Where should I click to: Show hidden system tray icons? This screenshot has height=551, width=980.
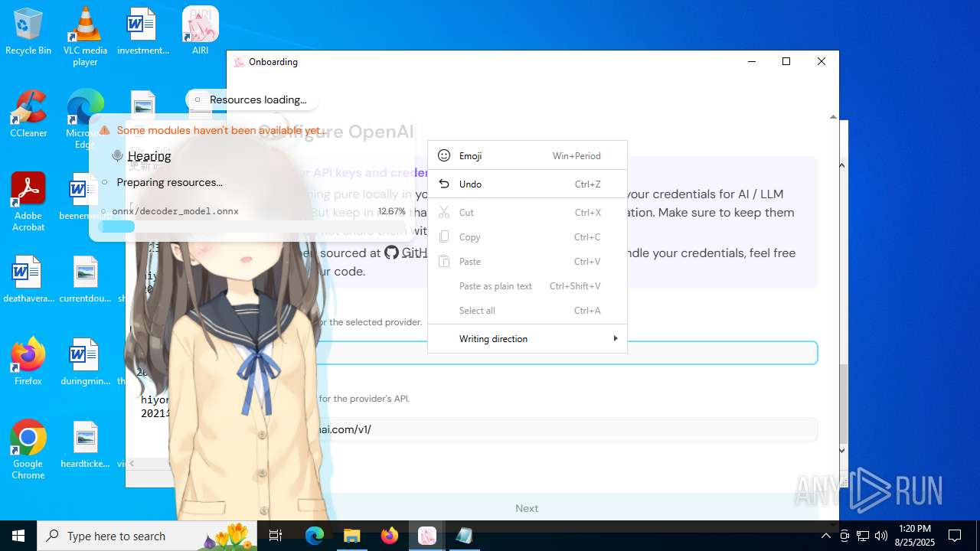point(825,536)
